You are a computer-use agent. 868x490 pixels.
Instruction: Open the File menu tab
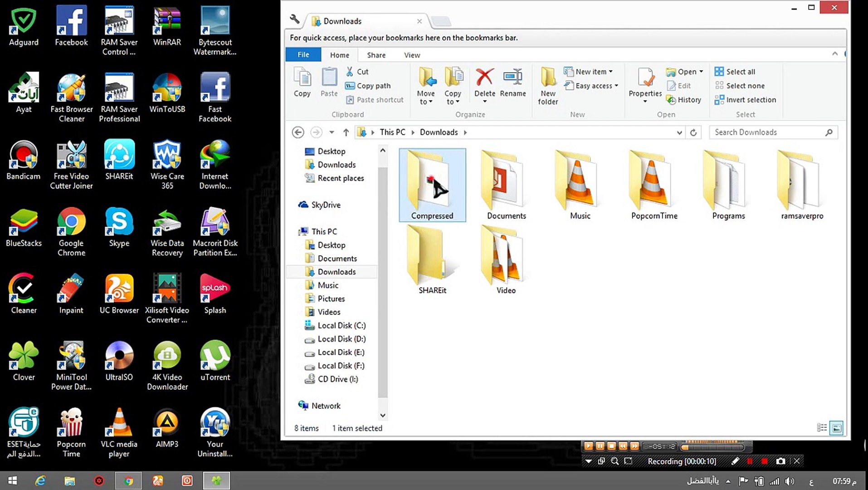click(x=303, y=55)
